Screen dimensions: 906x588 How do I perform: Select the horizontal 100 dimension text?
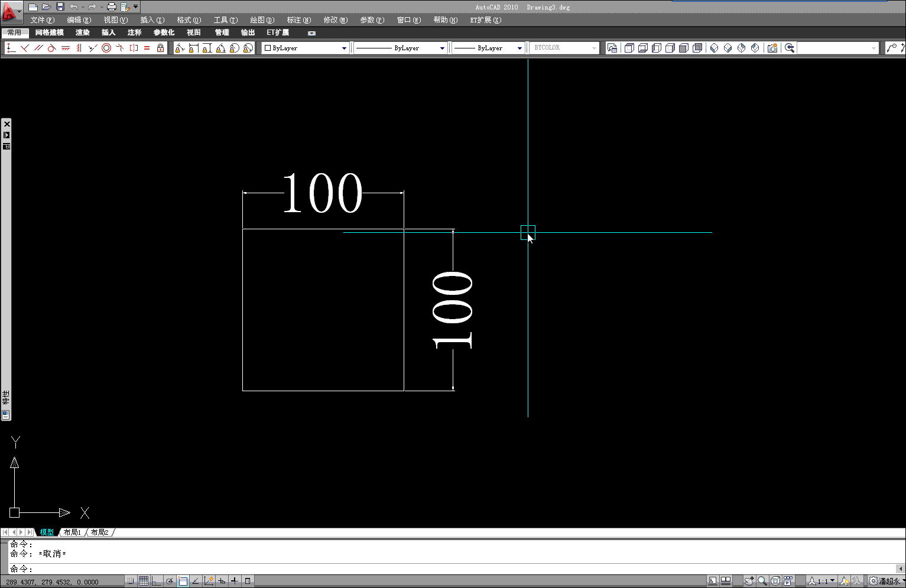(323, 193)
